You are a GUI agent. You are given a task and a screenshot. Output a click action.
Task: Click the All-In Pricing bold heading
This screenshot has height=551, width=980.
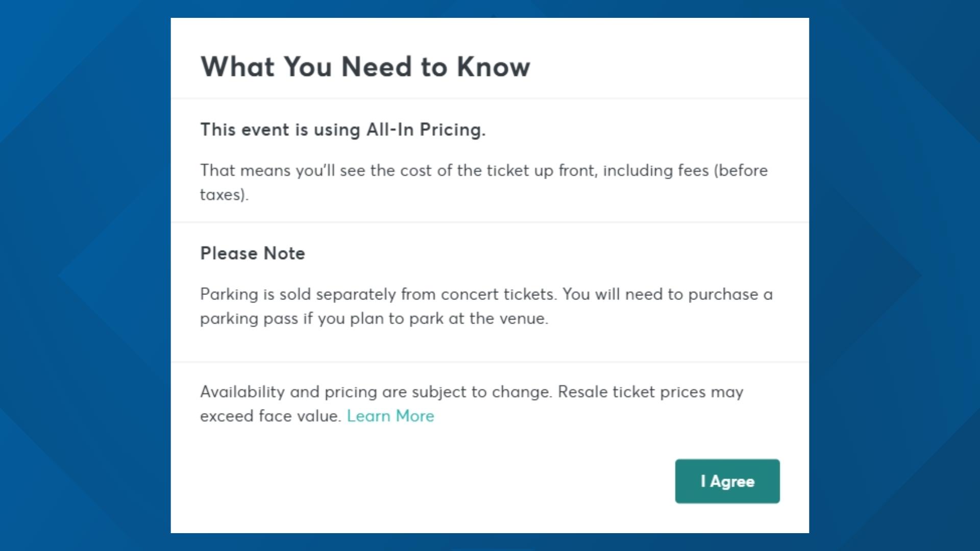[343, 130]
